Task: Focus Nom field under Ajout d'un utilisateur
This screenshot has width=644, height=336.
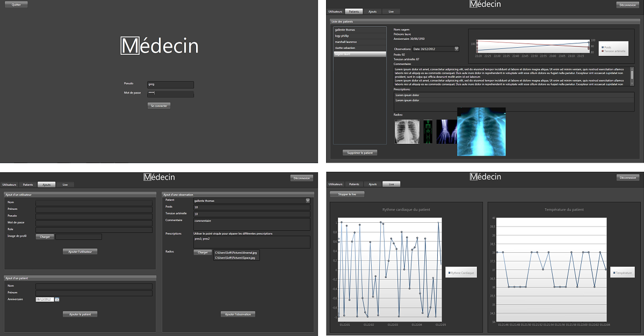Action: click(94, 203)
